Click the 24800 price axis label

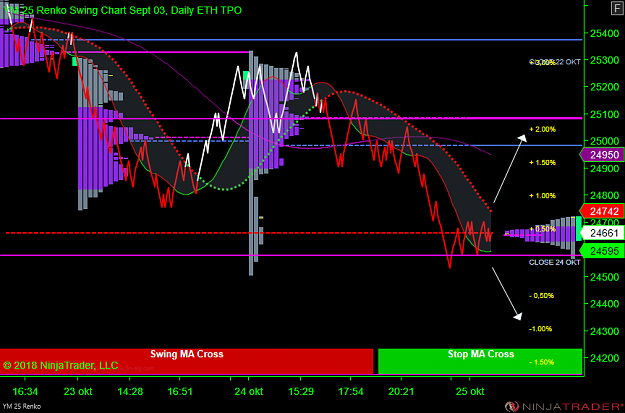(x=604, y=196)
